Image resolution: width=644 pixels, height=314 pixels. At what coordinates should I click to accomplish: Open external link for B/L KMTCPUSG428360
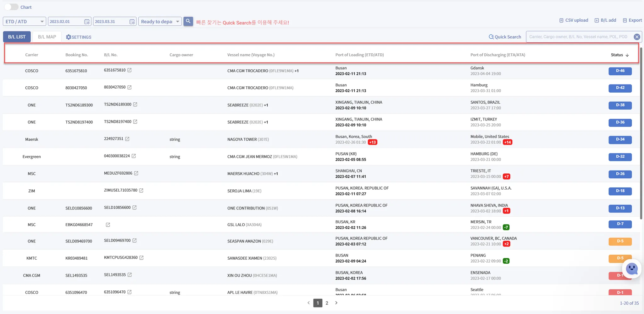tap(142, 257)
